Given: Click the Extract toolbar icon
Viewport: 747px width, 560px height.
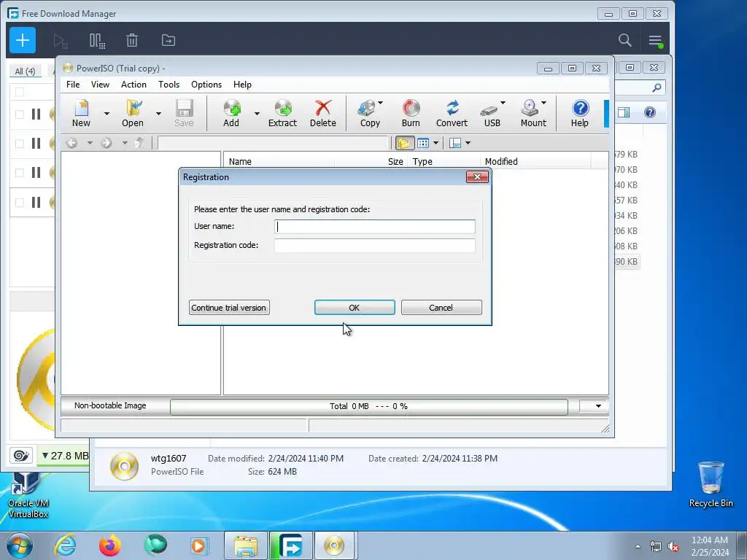Looking at the screenshot, I should (282, 113).
